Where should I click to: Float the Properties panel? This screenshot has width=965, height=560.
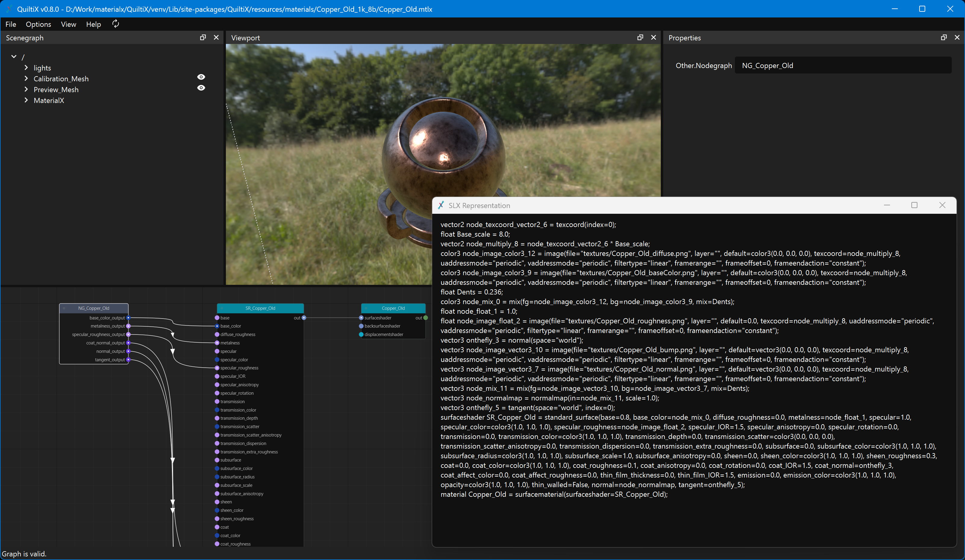tap(944, 37)
